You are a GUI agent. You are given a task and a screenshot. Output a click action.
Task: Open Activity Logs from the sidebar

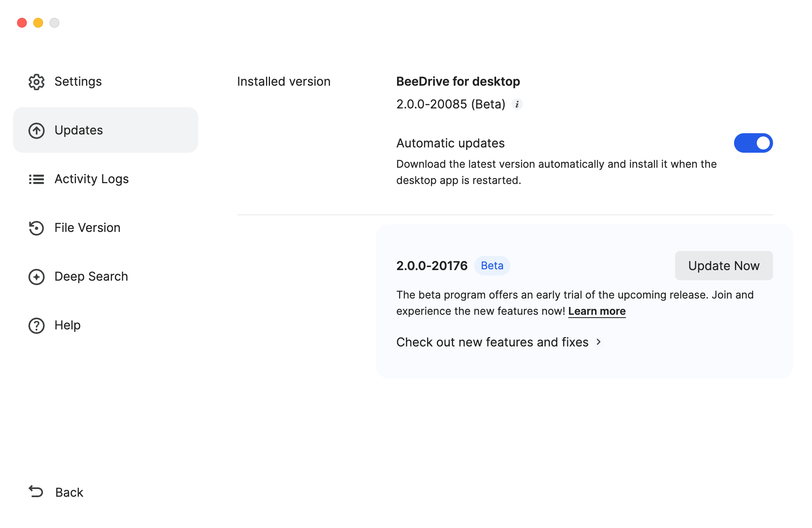point(91,179)
